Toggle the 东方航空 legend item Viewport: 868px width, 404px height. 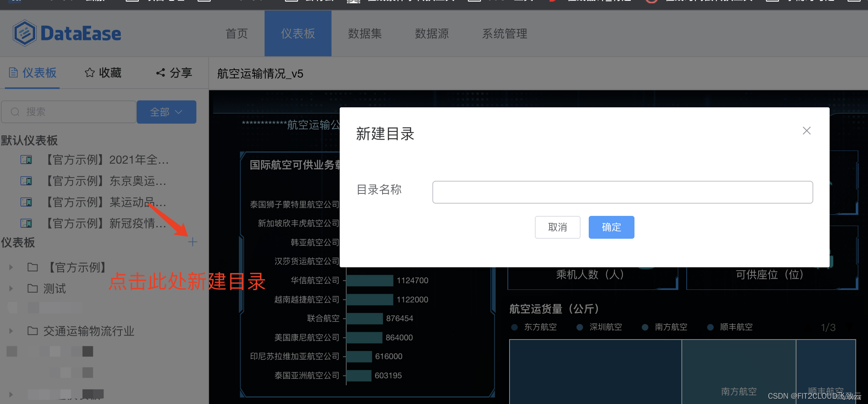(x=540, y=327)
